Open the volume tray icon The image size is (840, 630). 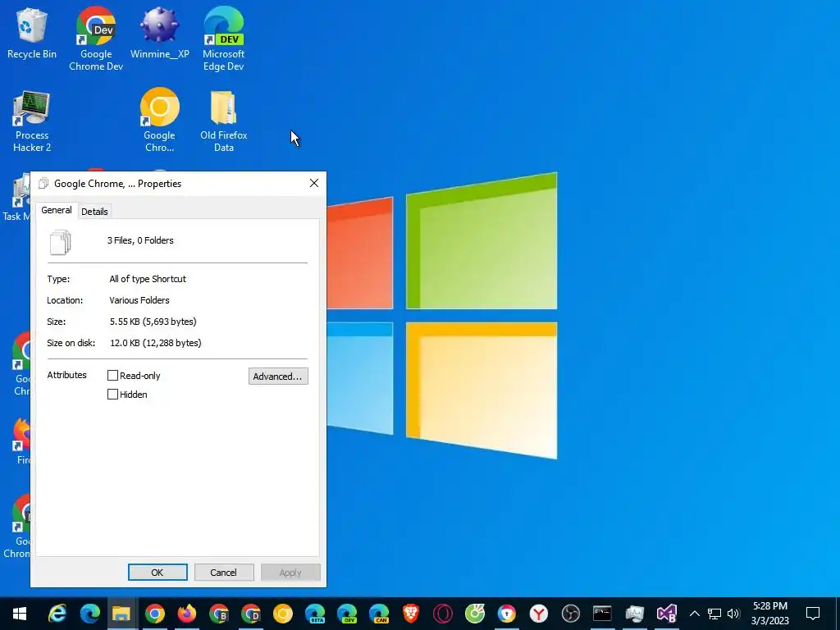tap(733, 614)
